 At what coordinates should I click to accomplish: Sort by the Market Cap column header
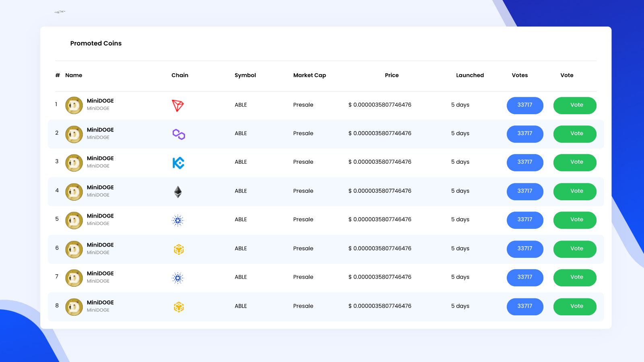pos(310,75)
